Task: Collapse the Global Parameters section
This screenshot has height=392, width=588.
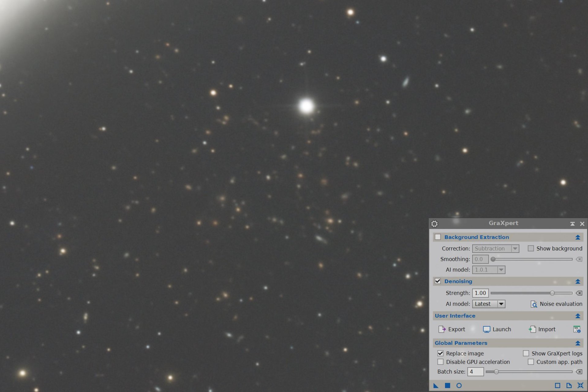Action: point(578,343)
